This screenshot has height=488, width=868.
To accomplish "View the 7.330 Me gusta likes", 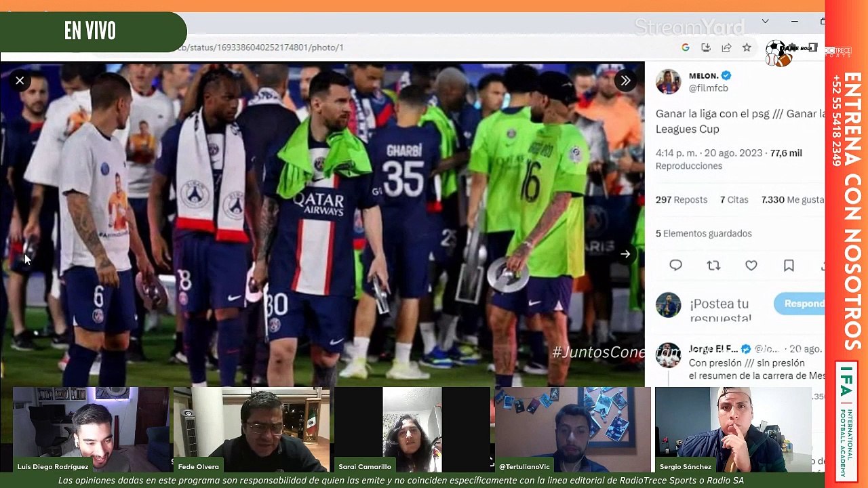I will (x=793, y=200).
